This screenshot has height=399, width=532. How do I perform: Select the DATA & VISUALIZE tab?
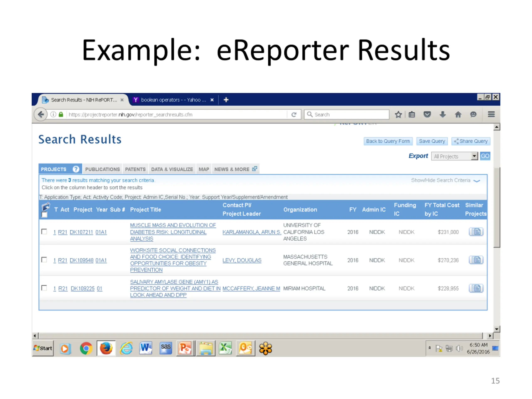click(172, 169)
